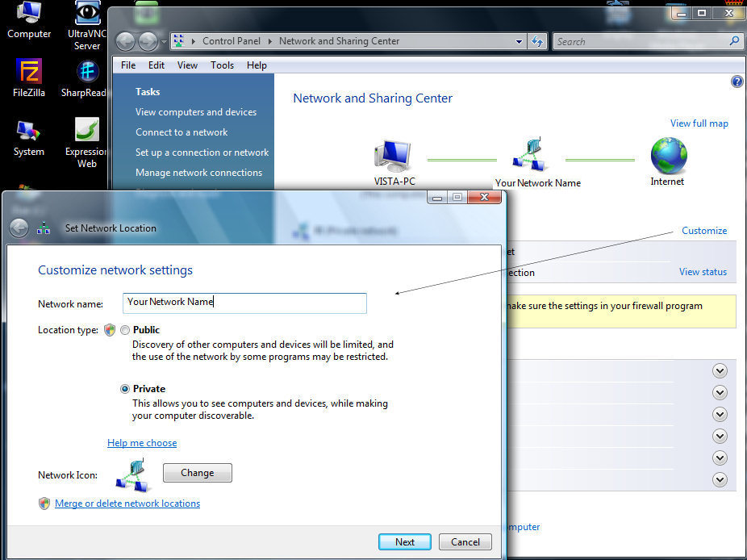This screenshot has height=560, width=747.
Task: Select the Public location type
Action: click(x=125, y=330)
